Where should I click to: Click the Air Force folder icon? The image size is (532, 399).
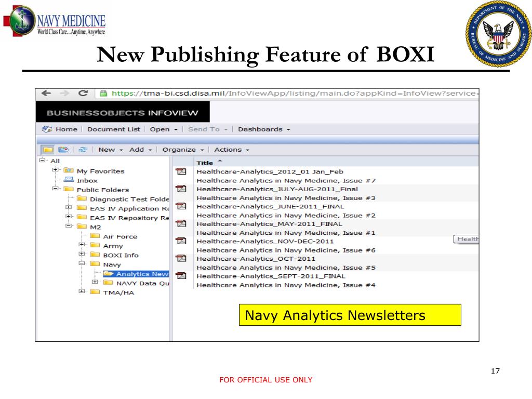(x=95, y=236)
